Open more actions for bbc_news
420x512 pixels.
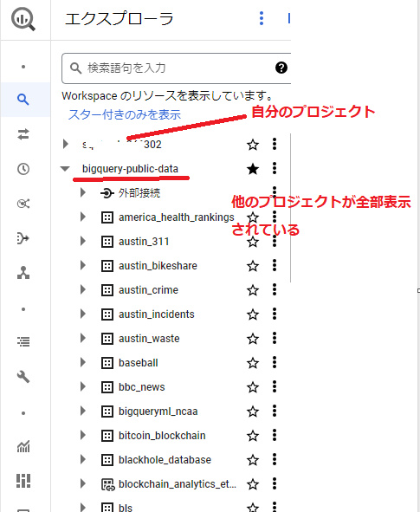(275, 386)
